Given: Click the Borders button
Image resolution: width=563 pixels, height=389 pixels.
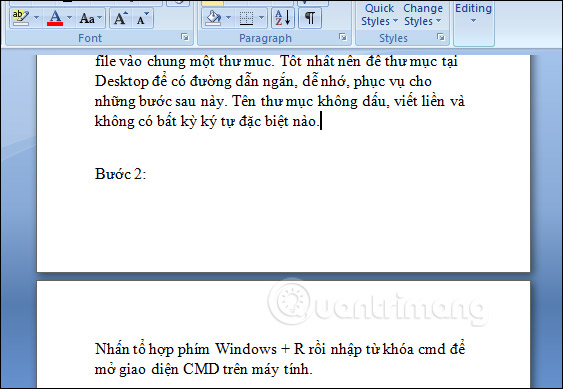Looking at the screenshot, I should point(246,18).
